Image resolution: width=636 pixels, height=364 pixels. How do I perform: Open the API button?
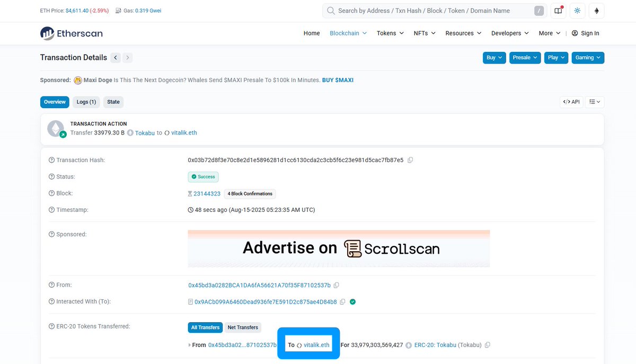point(571,102)
